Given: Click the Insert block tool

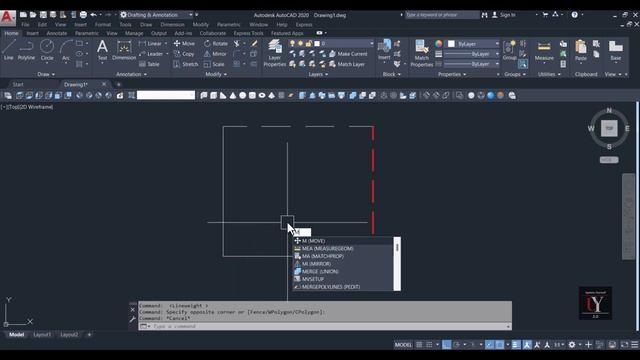Looking at the screenshot, I should click(384, 50).
